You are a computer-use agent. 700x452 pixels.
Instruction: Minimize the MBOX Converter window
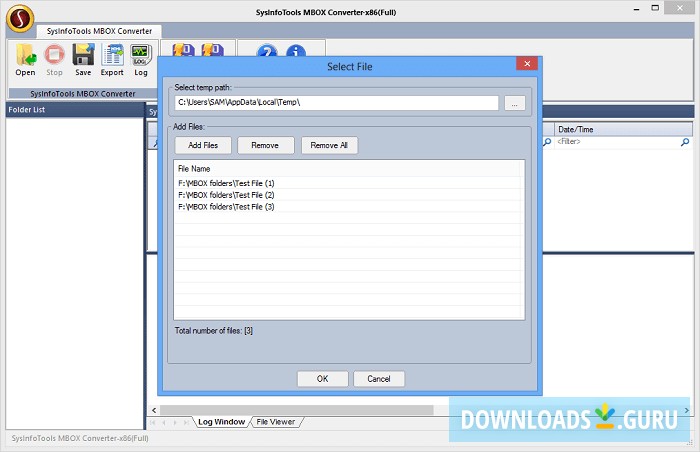tap(636, 8)
